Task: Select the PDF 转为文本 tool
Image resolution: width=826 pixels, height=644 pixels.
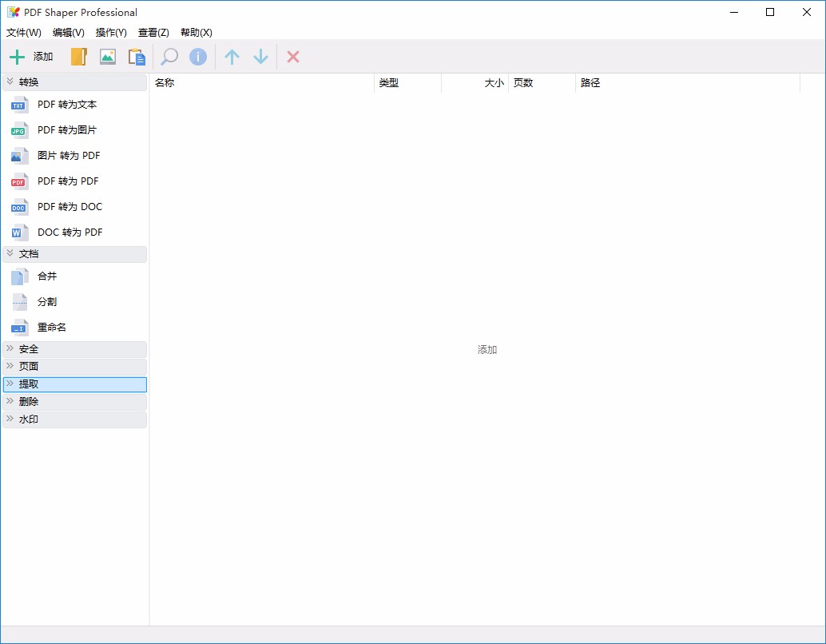Action: pyautogui.click(x=67, y=104)
